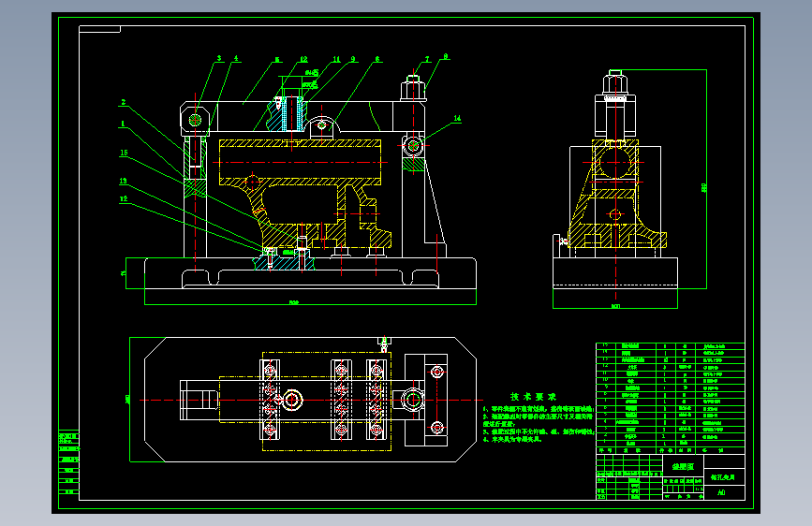Select part callout number 7 above the nut
812x526 pixels.
click(x=427, y=59)
